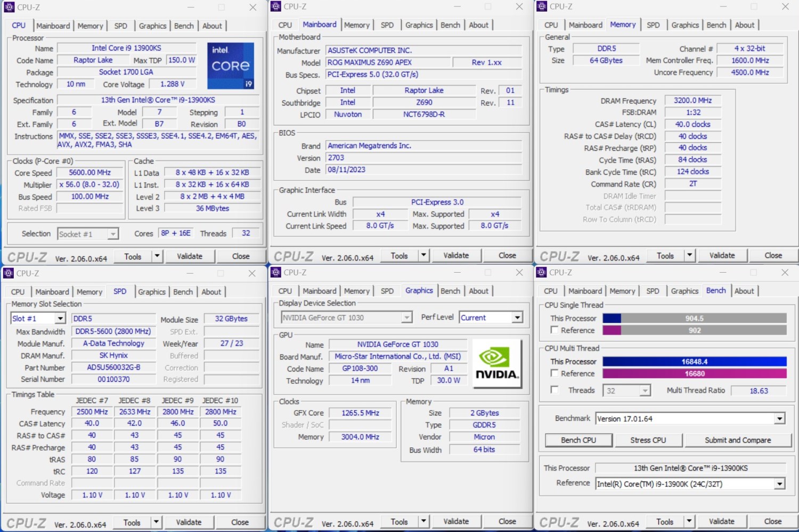The image size is (799, 532).
Task: Open the Benchmark Version 17.01.64 dropdown
Action: (779, 419)
